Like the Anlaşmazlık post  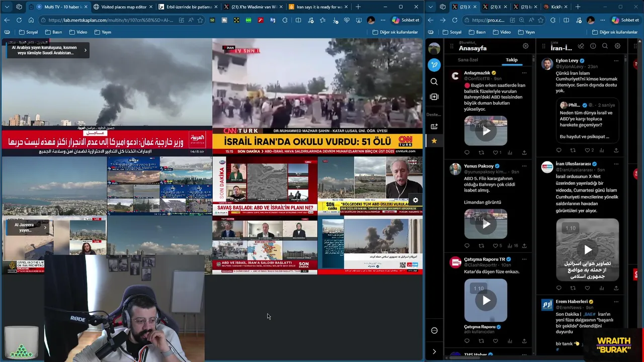click(495, 152)
